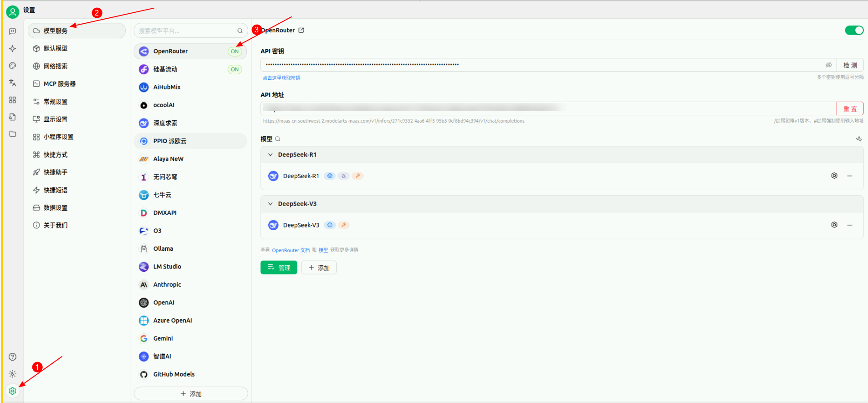Screen dimensions: 868x403
Task: Open the chat assistants icon in left sidebar
Action: click(x=13, y=31)
